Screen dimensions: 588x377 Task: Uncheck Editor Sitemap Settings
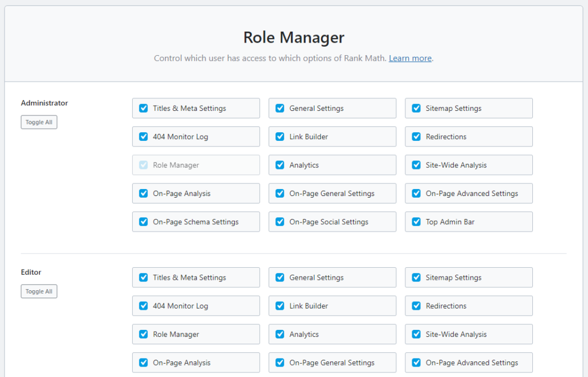416,278
